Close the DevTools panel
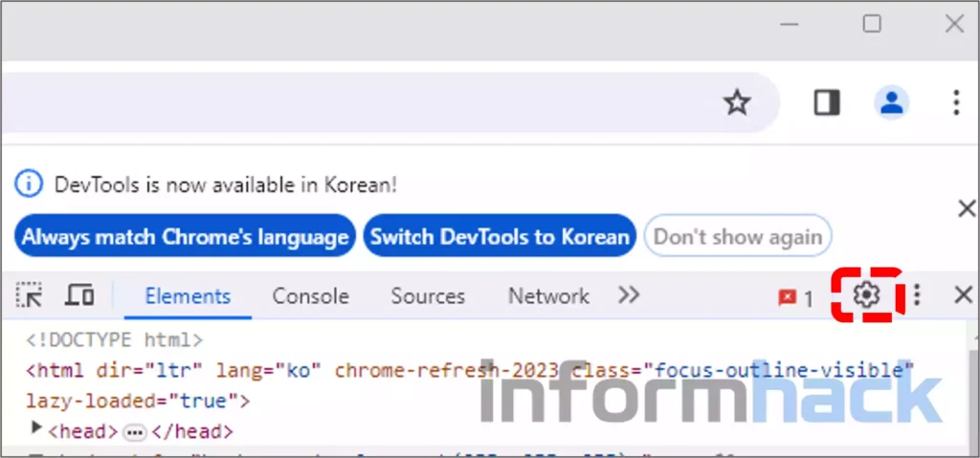The width and height of the screenshot is (980, 458). [x=963, y=294]
